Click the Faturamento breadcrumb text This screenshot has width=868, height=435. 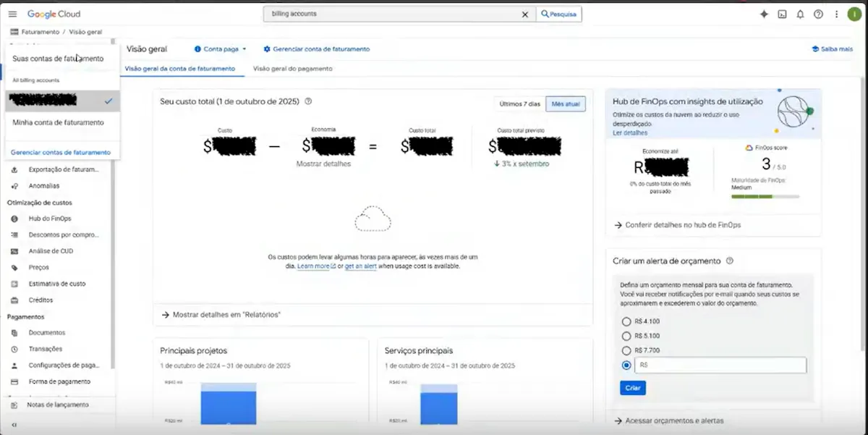click(41, 32)
